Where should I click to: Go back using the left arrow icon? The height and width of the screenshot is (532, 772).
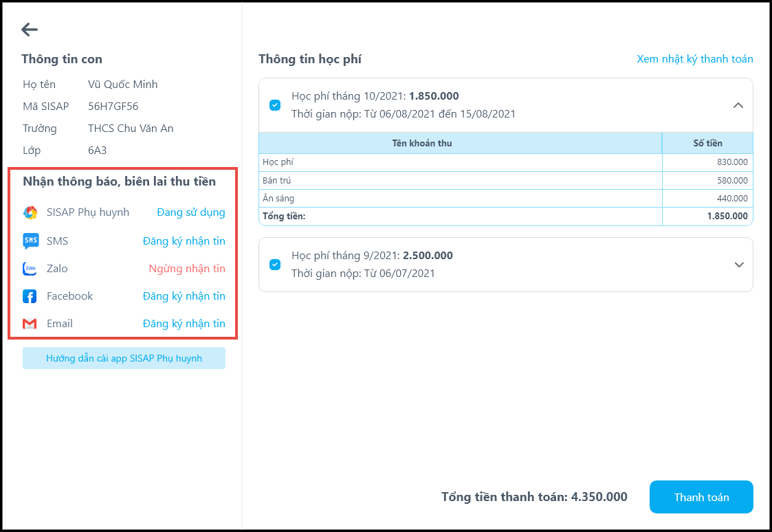coord(30,30)
